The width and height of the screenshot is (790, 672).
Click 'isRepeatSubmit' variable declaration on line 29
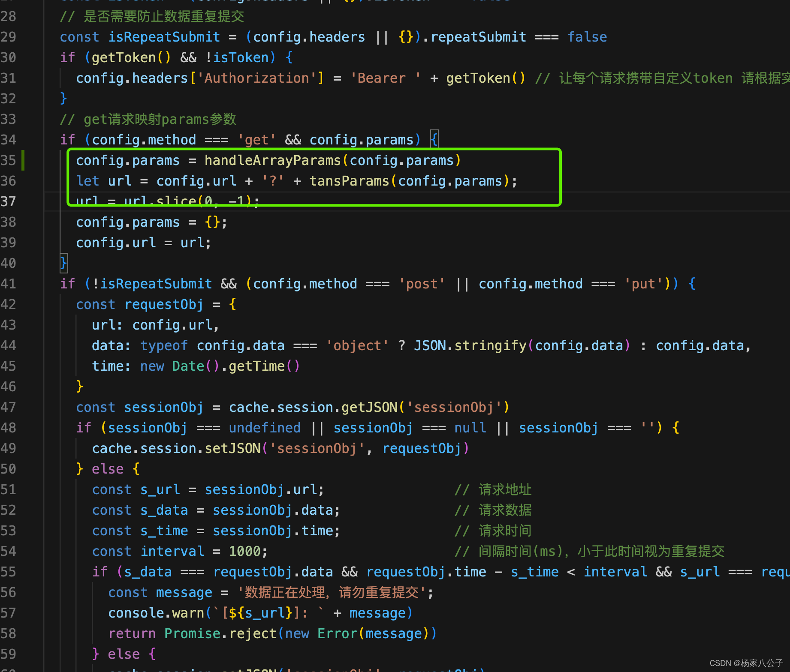tap(164, 37)
